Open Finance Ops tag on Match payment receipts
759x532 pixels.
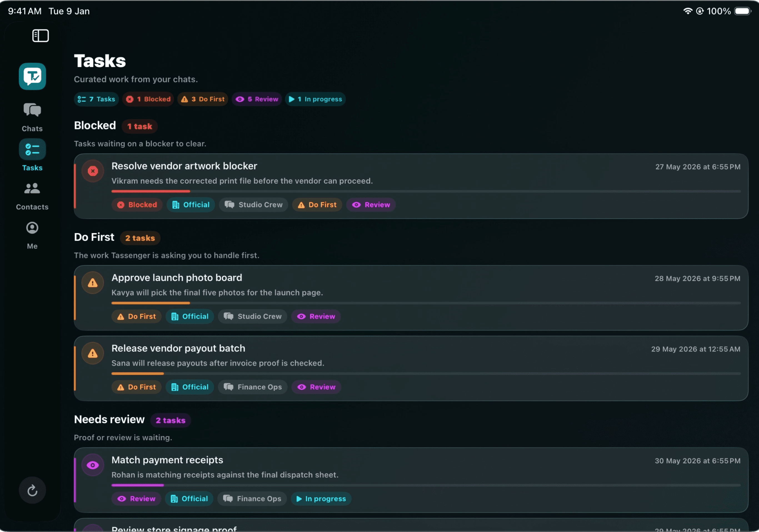252,499
